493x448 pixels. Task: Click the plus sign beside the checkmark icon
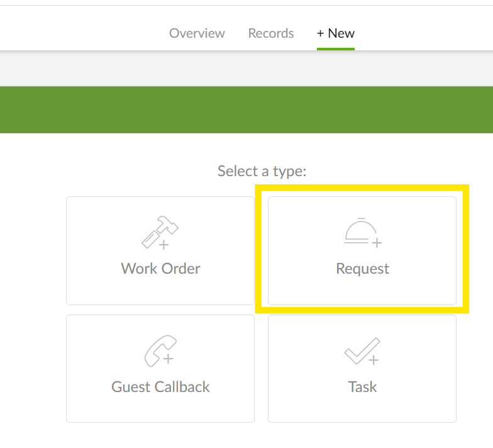(x=374, y=361)
